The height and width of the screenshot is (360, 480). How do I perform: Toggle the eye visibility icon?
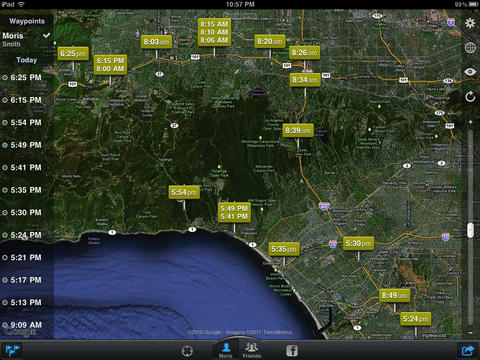(x=470, y=72)
